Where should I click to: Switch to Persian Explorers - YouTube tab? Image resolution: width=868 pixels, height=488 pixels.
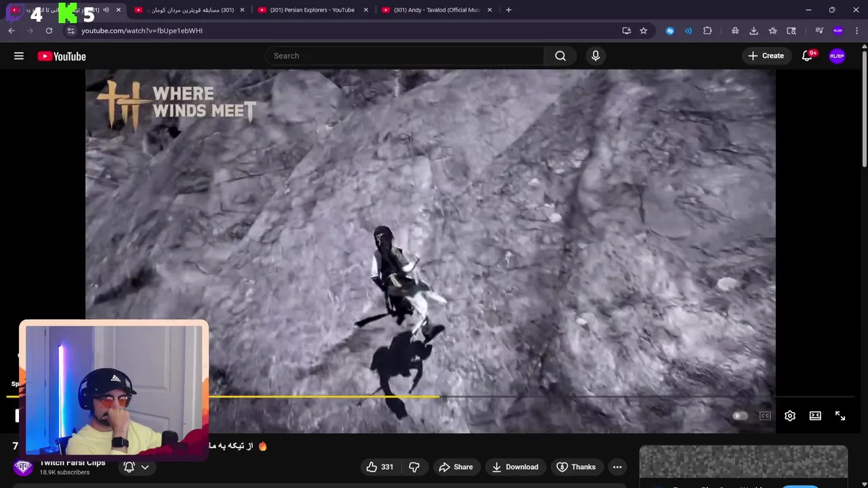[312, 10]
